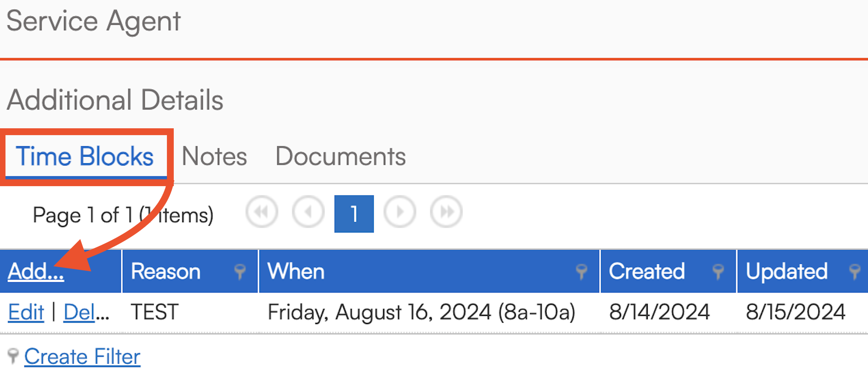
Task: Click the pin icon beside Create Filter
Action: tap(13, 356)
